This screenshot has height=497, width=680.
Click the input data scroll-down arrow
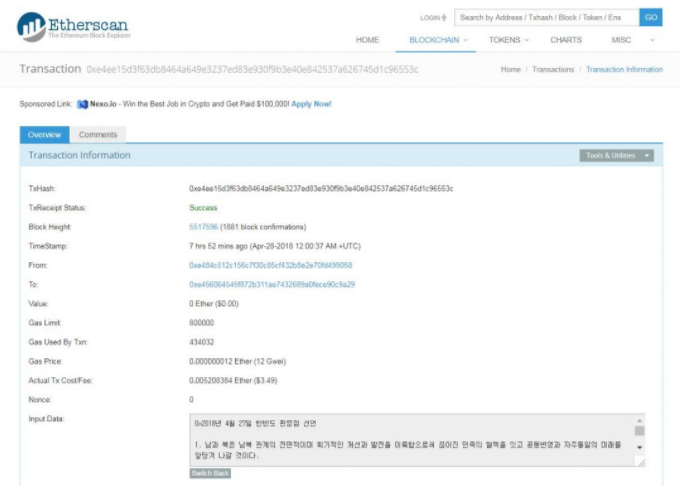click(x=639, y=446)
